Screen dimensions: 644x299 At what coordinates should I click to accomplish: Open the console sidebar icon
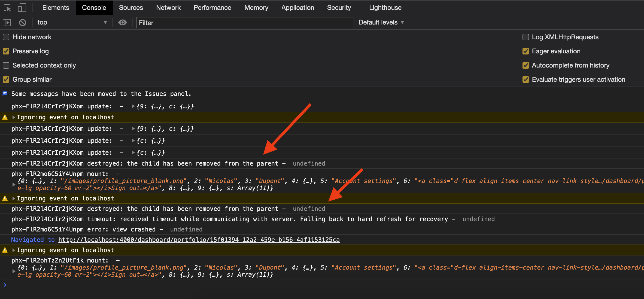tap(7, 22)
